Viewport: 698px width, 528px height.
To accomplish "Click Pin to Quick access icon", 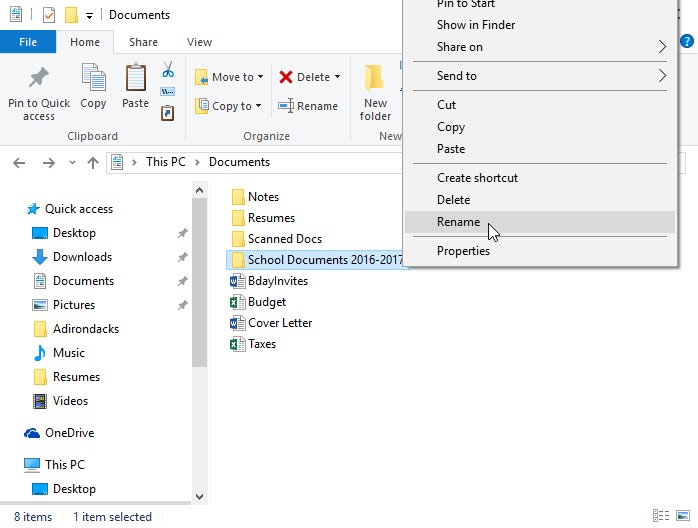I will [x=39, y=77].
